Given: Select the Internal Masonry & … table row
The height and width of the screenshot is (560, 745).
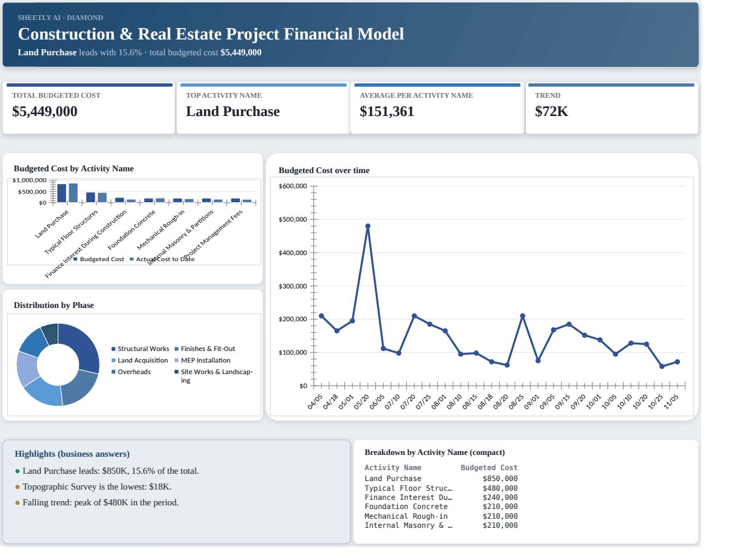Looking at the screenshot, I should pos(441,525).
